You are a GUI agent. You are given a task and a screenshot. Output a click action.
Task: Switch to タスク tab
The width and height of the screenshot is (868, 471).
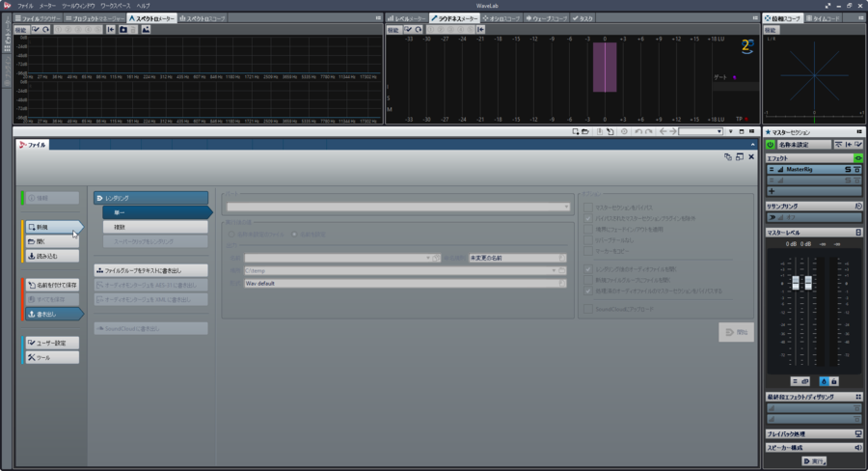[583, 18]
